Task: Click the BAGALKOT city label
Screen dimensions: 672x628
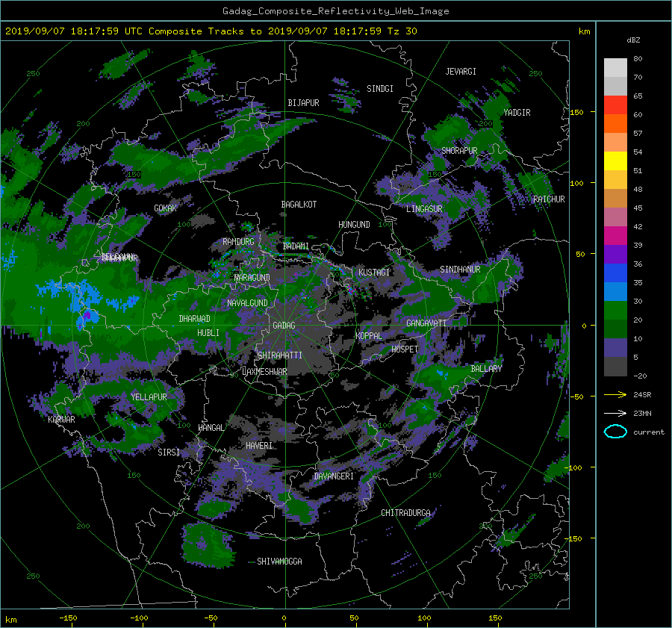Action: click(x=299, y=205)
